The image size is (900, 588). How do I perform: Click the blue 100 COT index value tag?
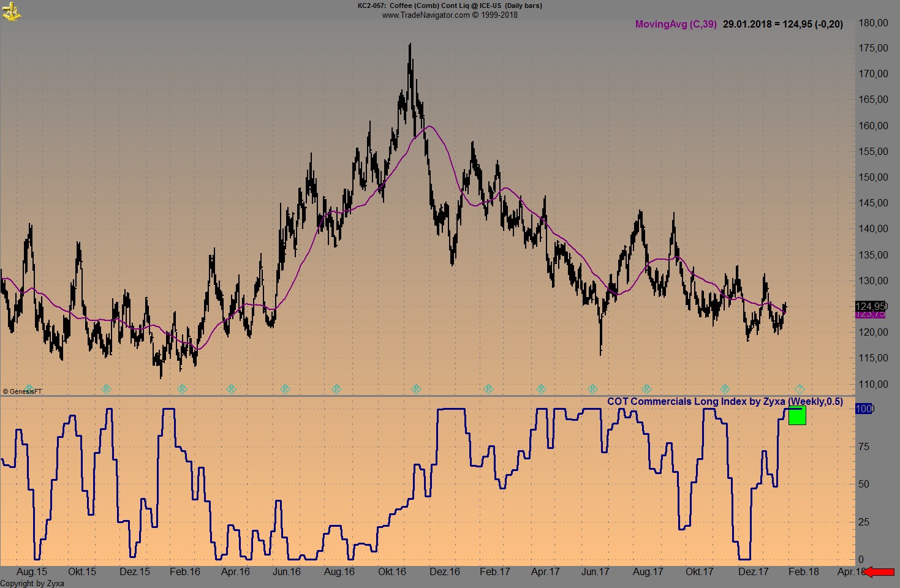864,409
